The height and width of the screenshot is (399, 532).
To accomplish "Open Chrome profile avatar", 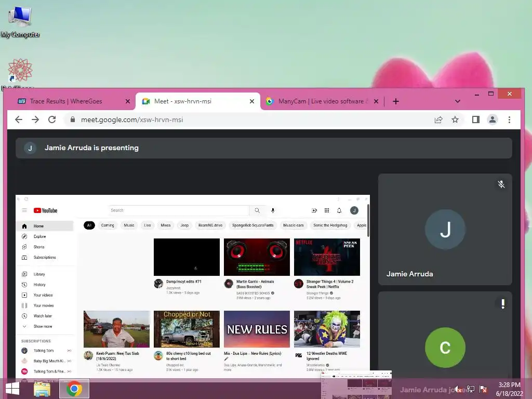I will point(493,119).
